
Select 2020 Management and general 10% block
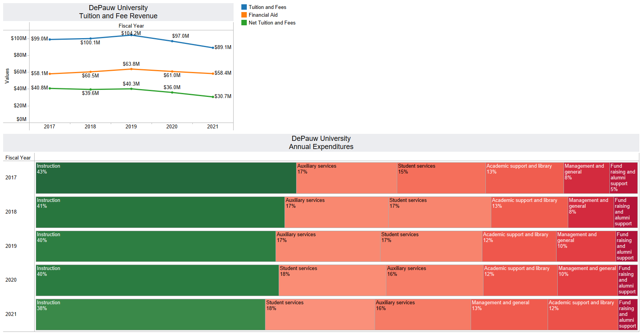(588, 280)
